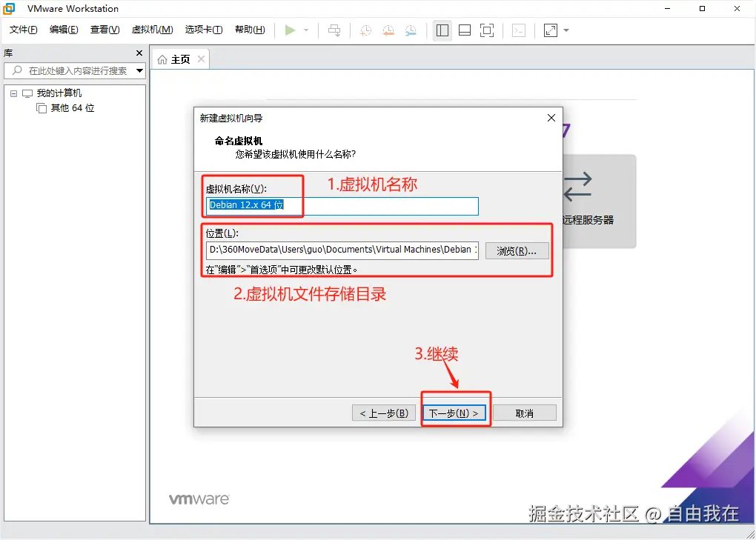
Task: Open the 选项卡(T) menu
Action: 204,30
